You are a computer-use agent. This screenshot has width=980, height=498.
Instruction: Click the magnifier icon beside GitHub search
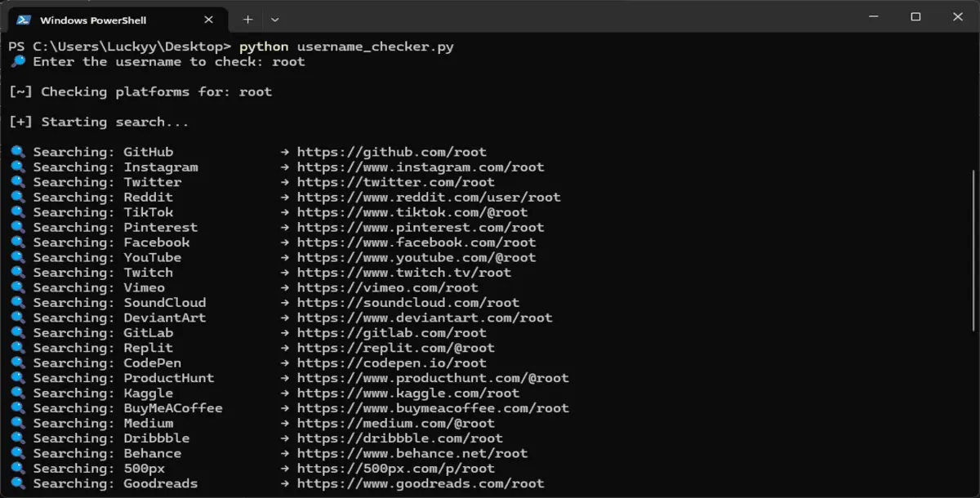17,151
